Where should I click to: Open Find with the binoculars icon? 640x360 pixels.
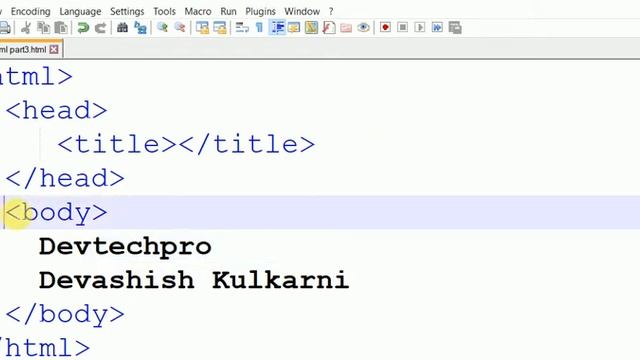(x=122, y=28)
